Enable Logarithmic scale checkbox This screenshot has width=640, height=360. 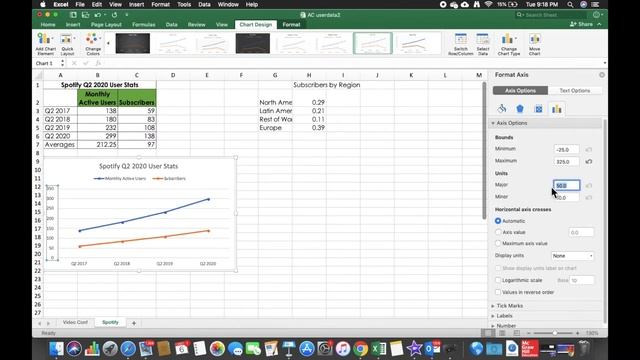point(498,280)
